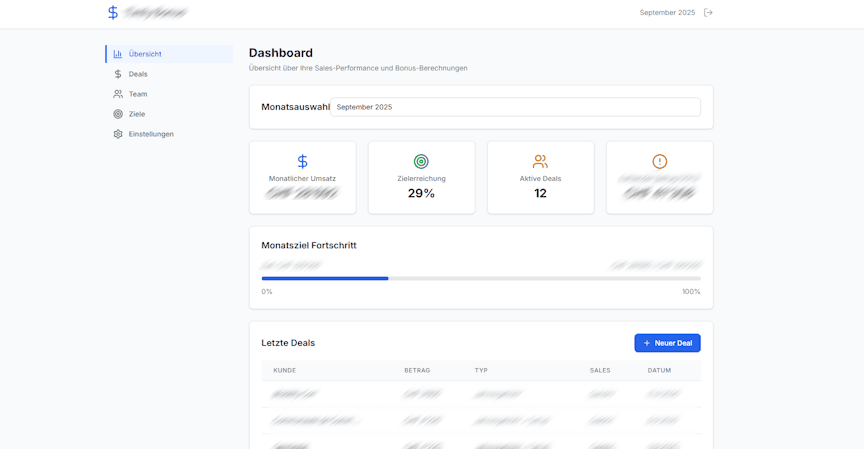864x449 pixels.
Task: Open the Deals menu item
Action: 138,74
